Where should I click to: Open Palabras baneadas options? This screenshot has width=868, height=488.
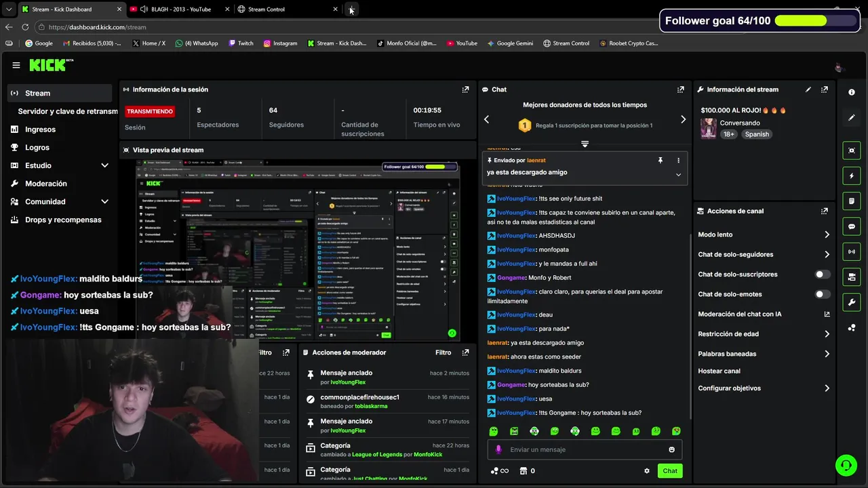click(764, 354)
